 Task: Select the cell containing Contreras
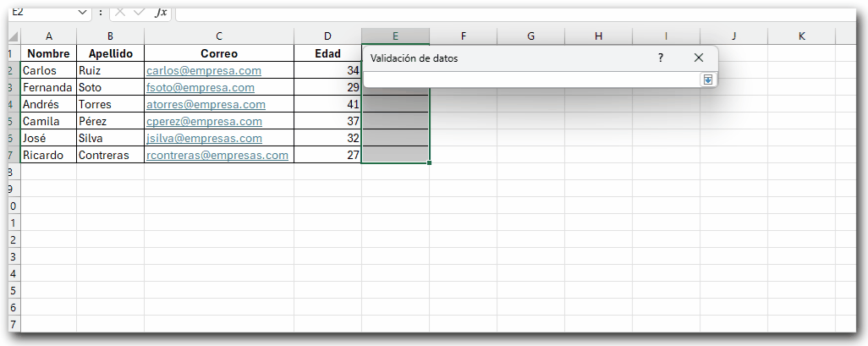[x=111, y=155]
